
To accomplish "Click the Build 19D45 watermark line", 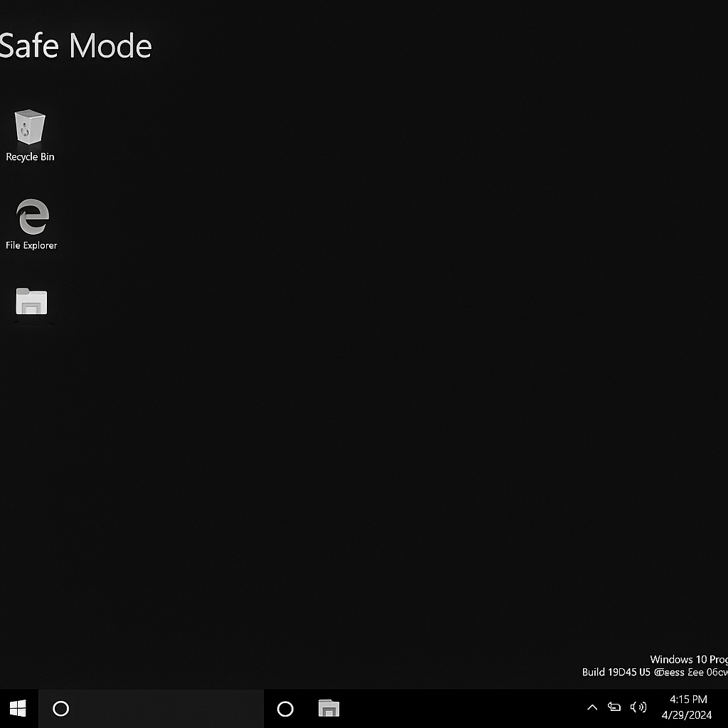I will click(x=654, y=672).
